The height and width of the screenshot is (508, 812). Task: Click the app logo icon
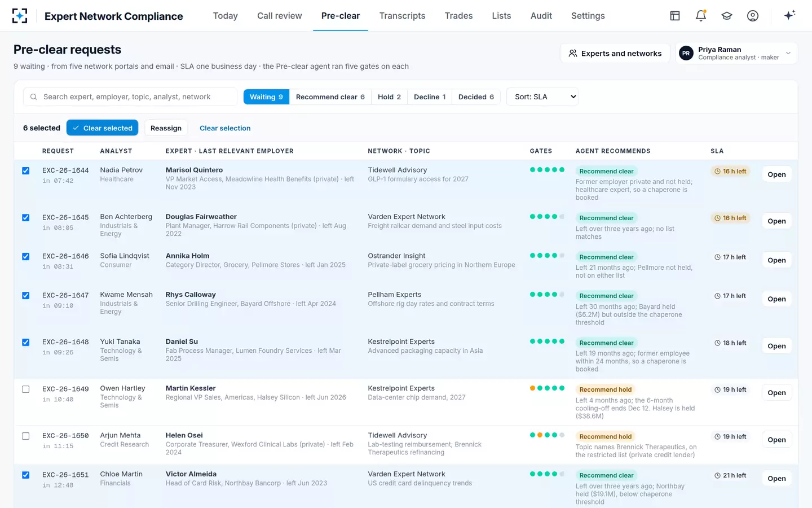tap(20, 16)
